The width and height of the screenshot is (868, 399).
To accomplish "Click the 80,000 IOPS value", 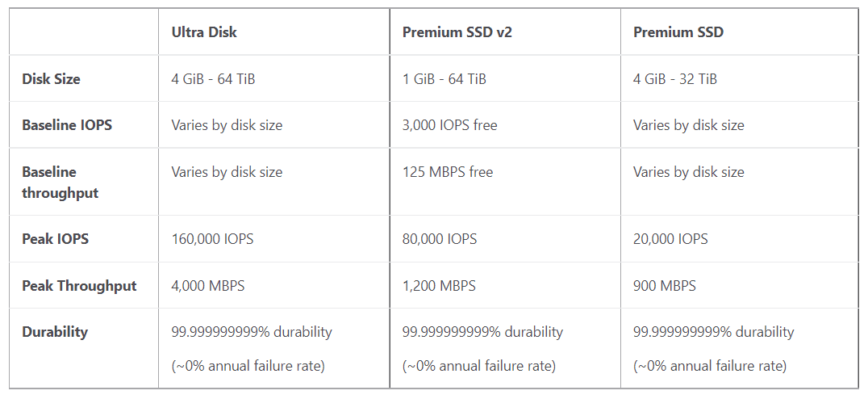I will 440,239.
